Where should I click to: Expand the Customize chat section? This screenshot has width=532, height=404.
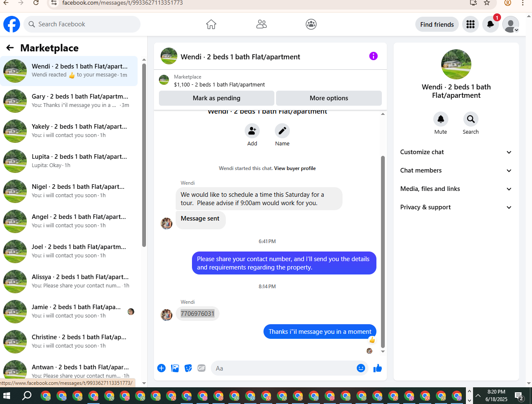coord(456,152)
